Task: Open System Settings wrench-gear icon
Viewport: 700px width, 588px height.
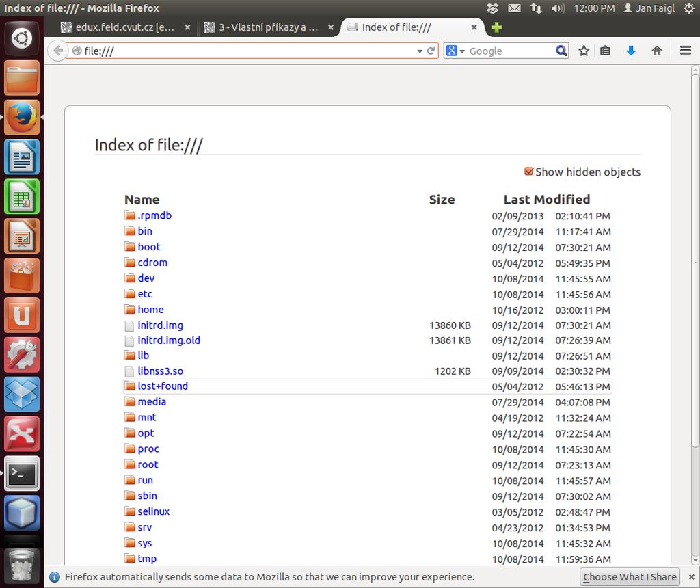Action: (x=21, y=354)
